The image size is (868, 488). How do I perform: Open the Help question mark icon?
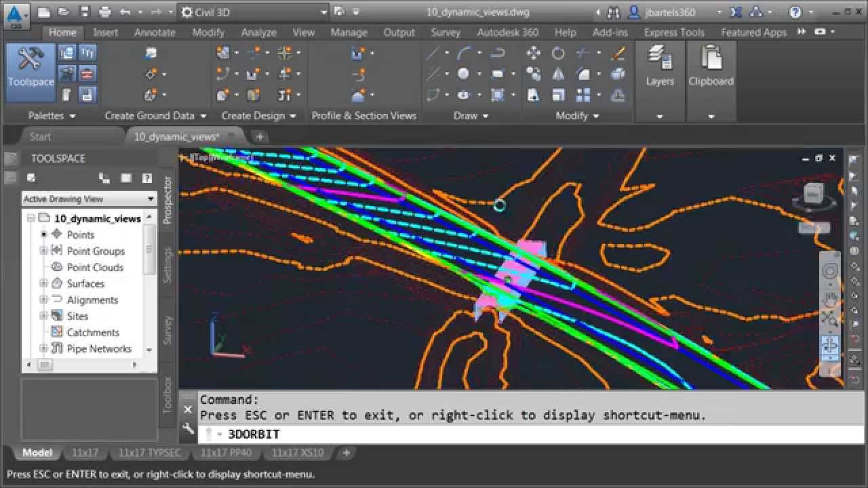(796, 12)
